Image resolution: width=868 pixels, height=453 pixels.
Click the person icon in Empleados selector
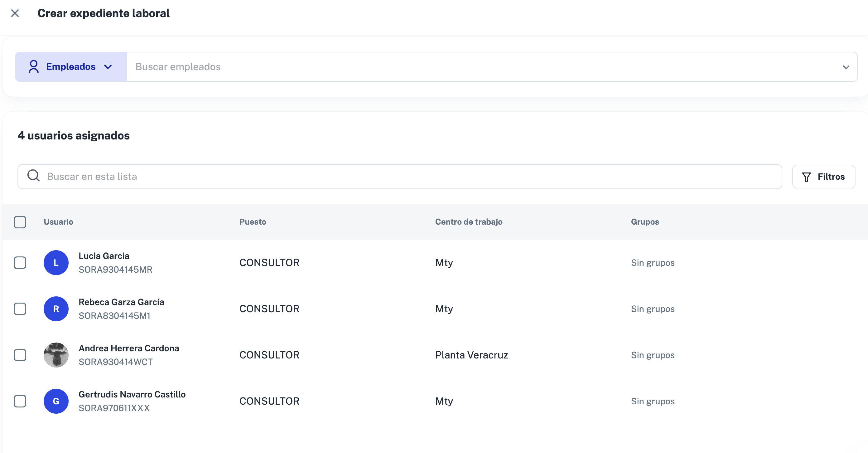pos(34,67)
